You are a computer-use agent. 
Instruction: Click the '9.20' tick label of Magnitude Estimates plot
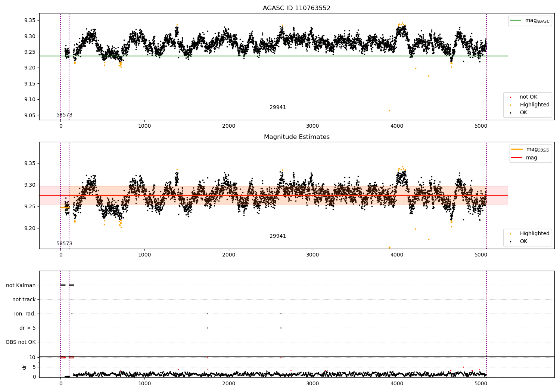[30, 228]
